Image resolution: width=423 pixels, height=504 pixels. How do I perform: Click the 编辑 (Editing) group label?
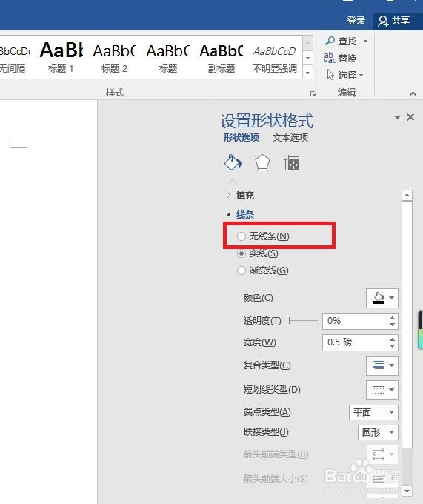[347, 93]
